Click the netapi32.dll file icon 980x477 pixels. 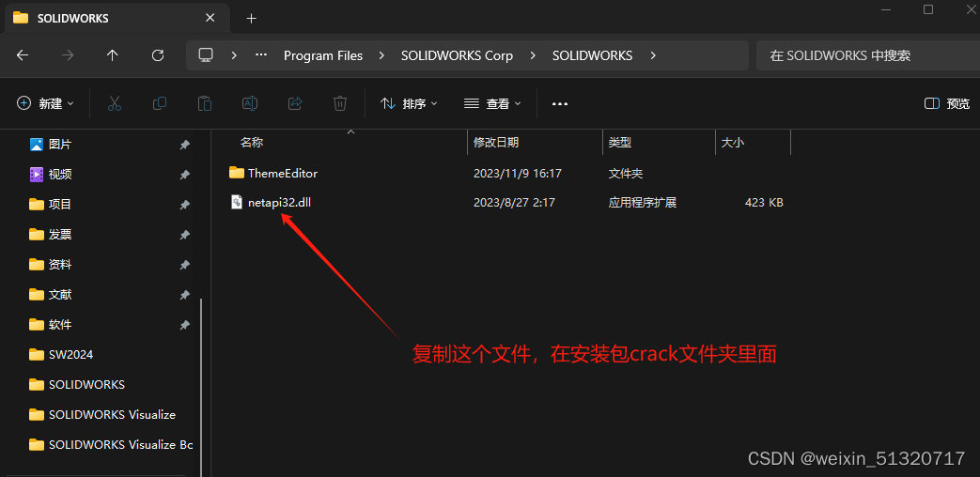[x=236, y=202]
